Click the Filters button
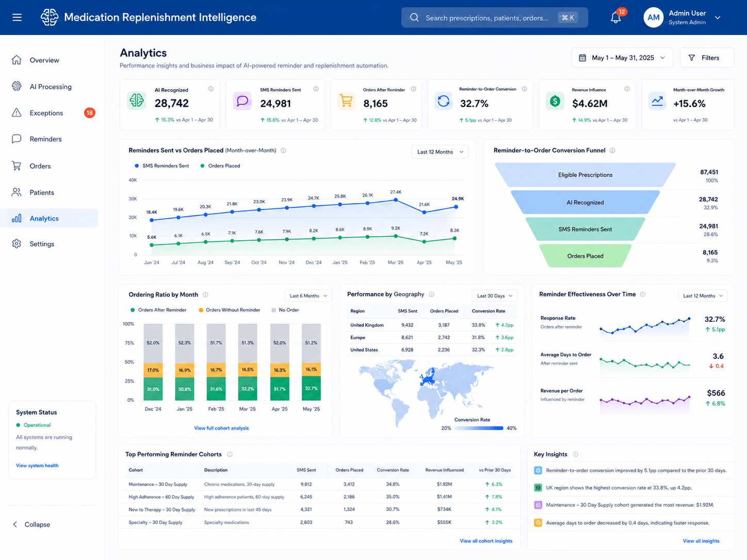Viewport: 747px width, 560px height. [x=706, y=58]
